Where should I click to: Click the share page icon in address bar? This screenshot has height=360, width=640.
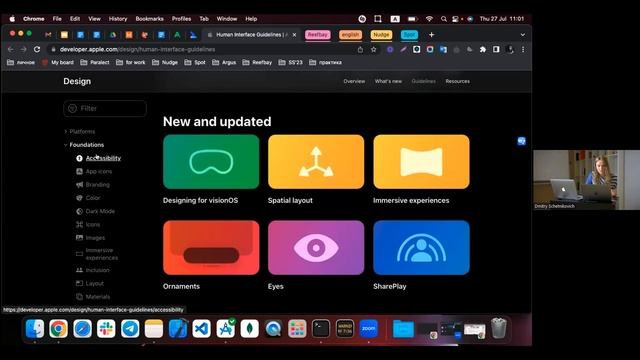[x=360, y=49]
